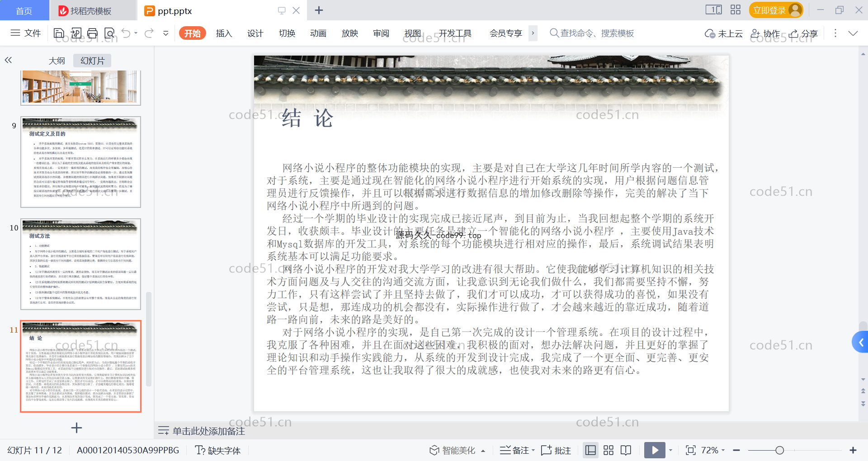
Task: Switch to slide sorter view icon
Action: pos(609,450)
